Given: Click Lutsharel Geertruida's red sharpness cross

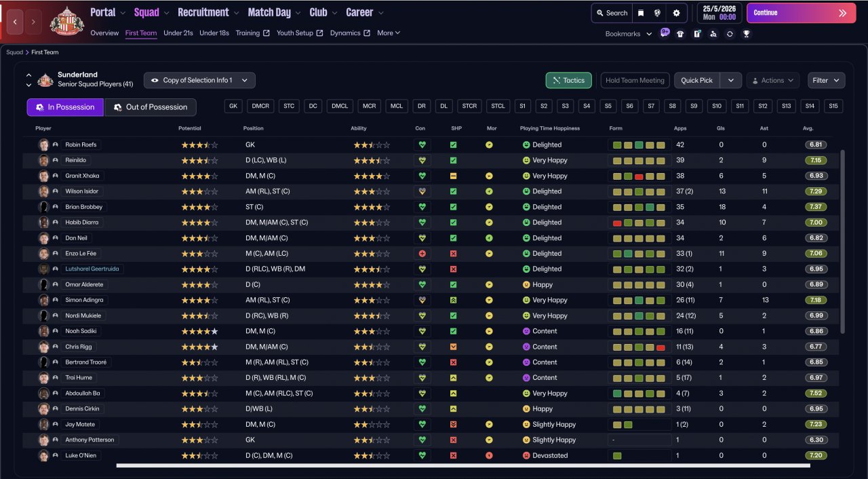Looking at the screenshot, I should tap(453, 269).
